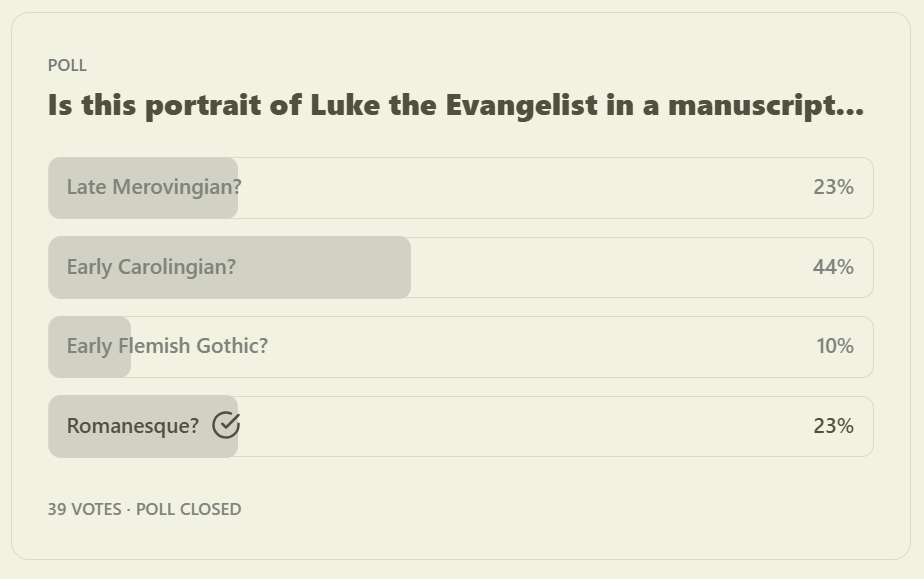Click the 23% figure in the Romanesque row
This screenshot has height=579, width=924.
[833, 426]
